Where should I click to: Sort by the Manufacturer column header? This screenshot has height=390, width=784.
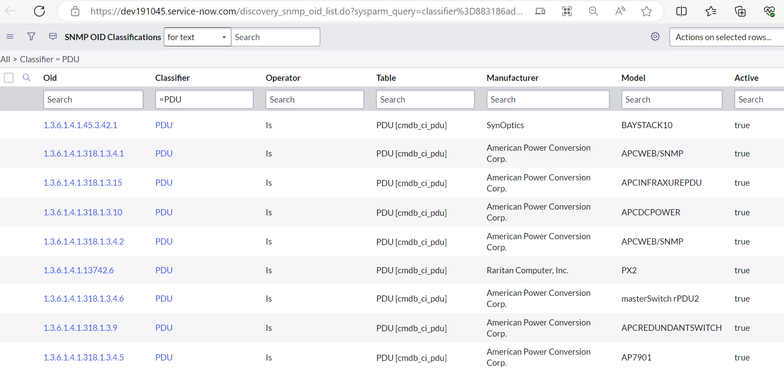point(512,78)
